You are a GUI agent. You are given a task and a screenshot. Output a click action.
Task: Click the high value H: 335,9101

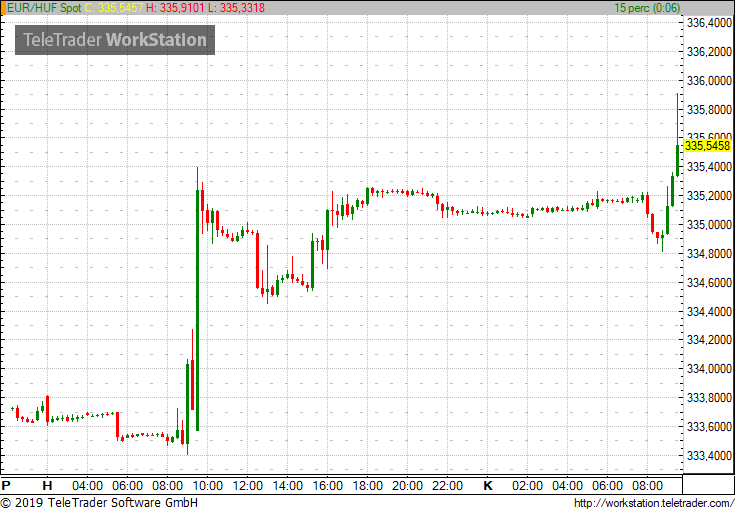pos(175,8)
